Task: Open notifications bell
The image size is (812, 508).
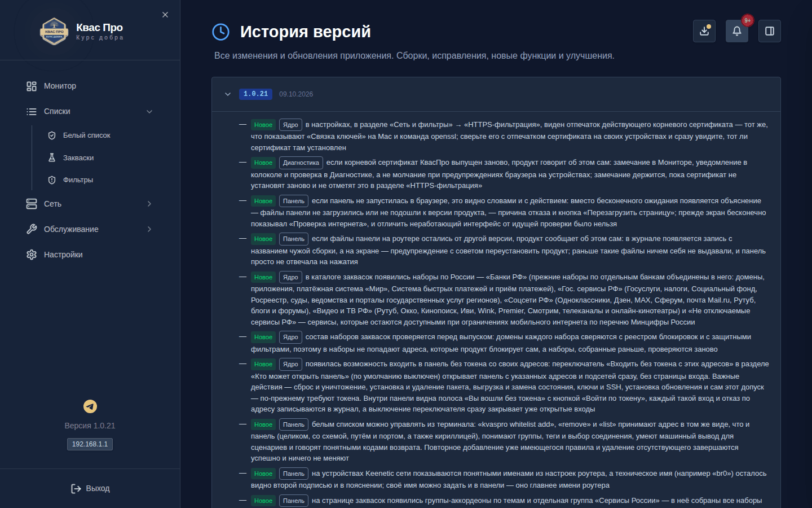Action: (x=737, y=31)
